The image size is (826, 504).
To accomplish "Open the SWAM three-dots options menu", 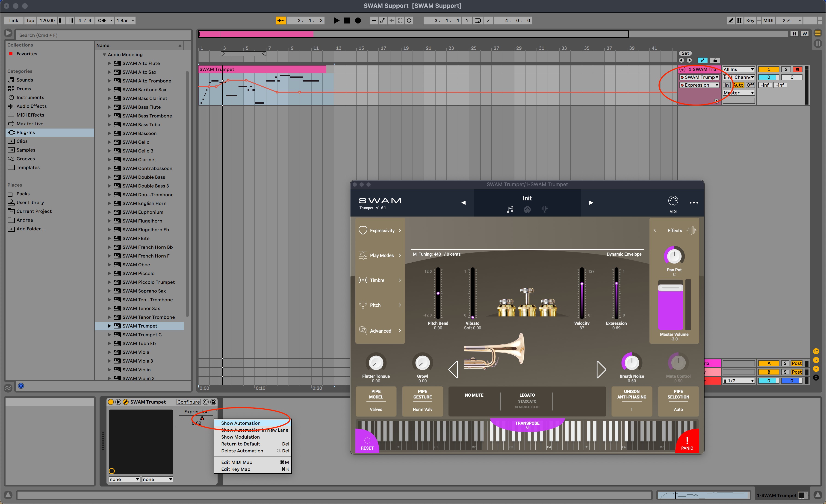I will pyautogui.click(x=693, y=203).
